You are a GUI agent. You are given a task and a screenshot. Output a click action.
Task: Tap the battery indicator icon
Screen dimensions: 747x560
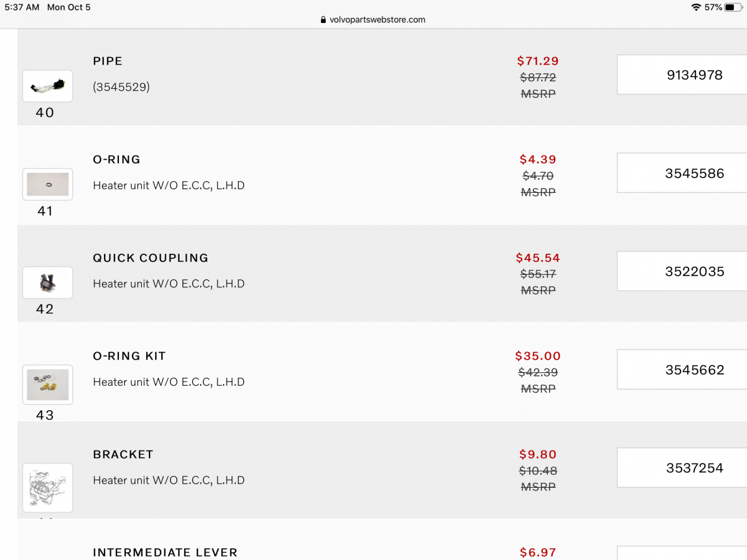(733, 7)
